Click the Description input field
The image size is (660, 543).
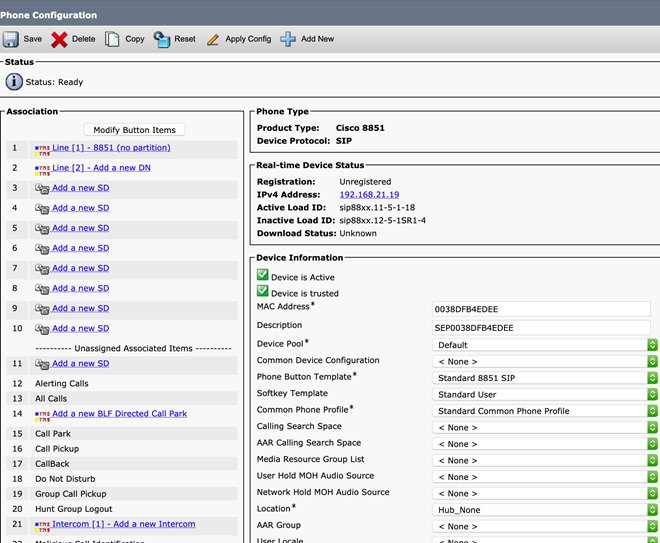pyautogui.click(x=541, y=327)
